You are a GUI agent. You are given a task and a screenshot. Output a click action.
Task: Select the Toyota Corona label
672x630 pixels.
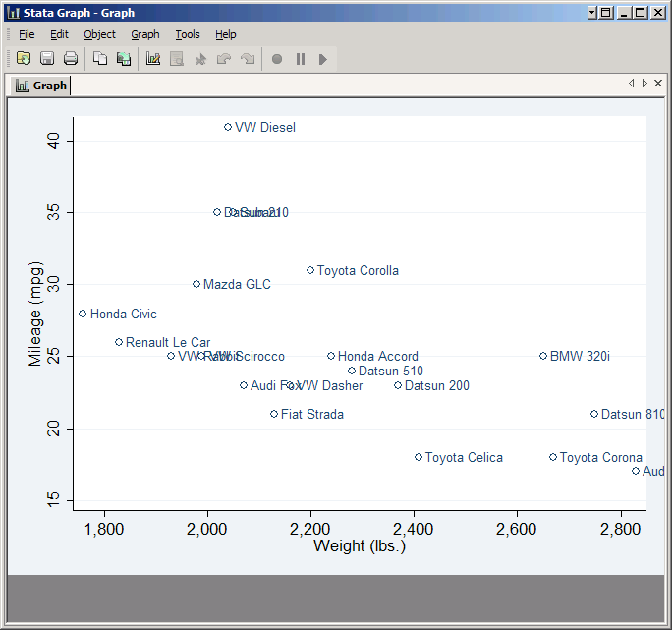601,458
